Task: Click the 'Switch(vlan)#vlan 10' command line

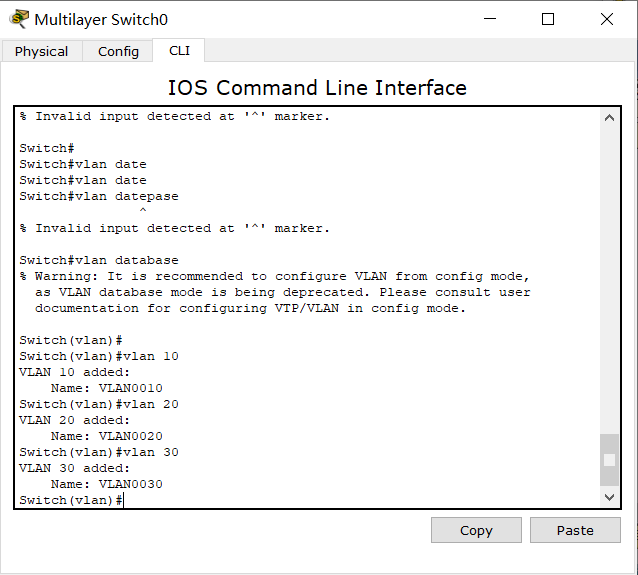Action: [99, 356]
